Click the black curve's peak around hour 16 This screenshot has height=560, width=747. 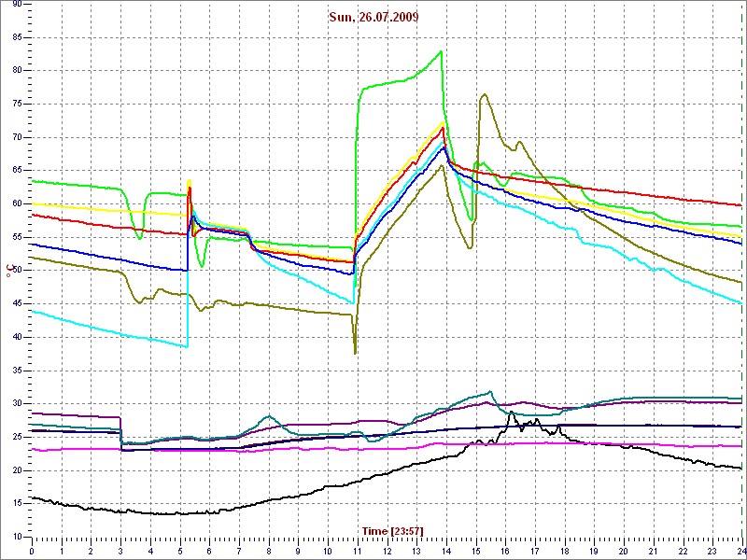(x=511, y=413)
